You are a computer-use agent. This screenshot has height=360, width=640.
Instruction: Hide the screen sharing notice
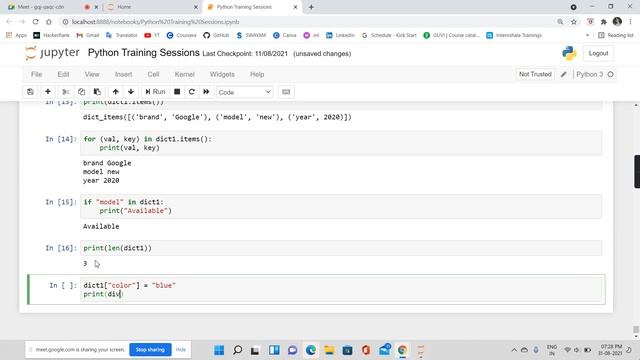tap(181, 349)
